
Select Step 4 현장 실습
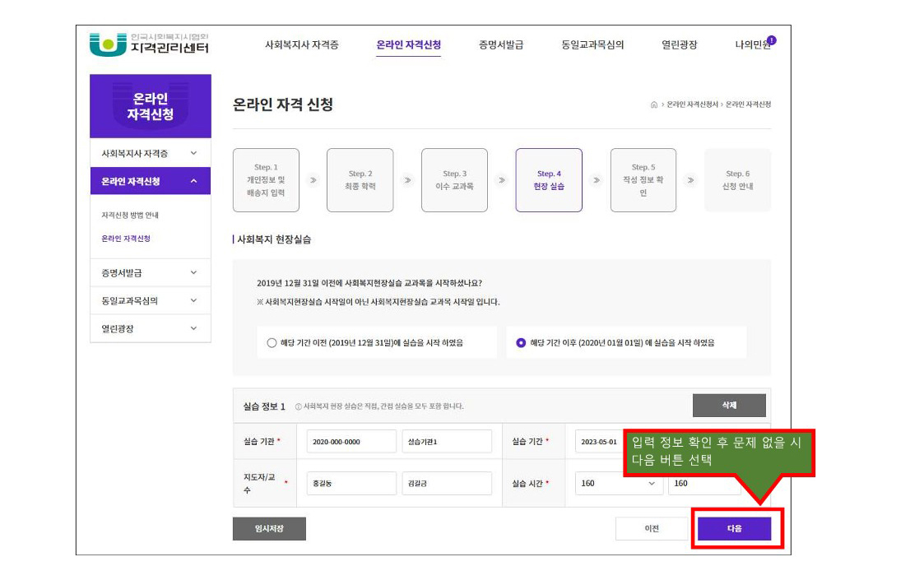click(x=549, y=180)
